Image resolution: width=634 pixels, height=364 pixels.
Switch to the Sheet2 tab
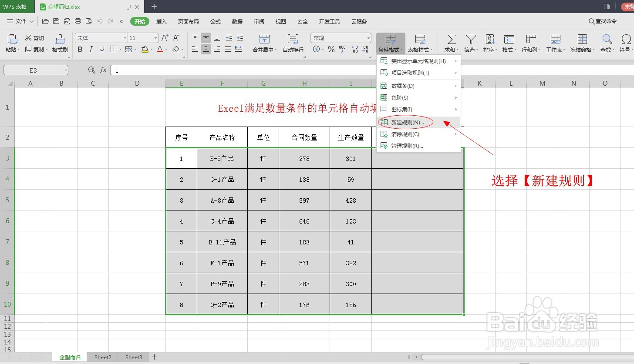[x=103, y=357]
